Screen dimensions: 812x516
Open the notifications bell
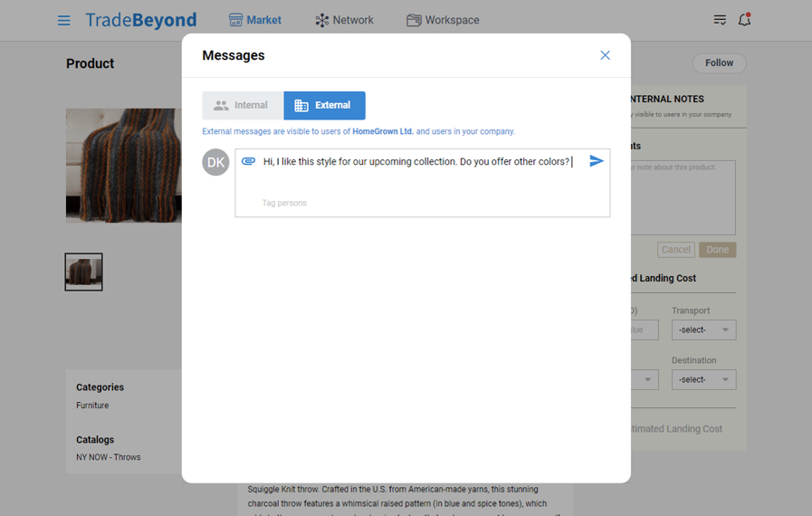tap(744, 20)
